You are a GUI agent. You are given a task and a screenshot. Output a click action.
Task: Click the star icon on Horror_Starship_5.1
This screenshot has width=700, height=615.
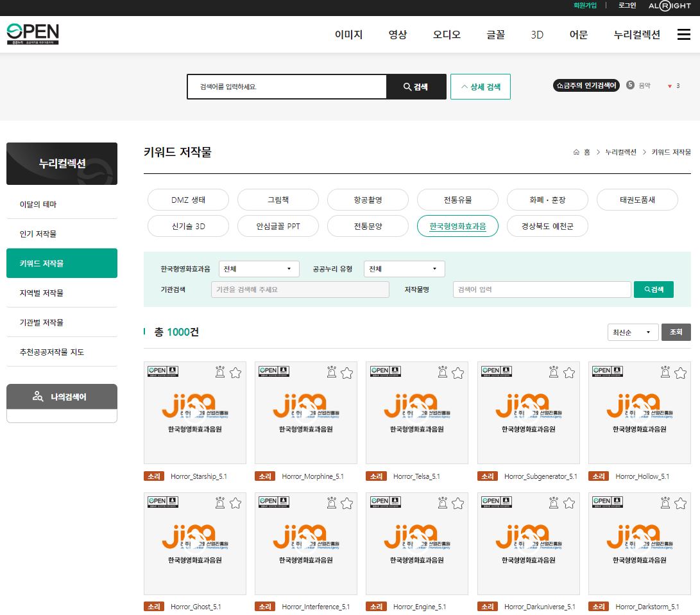click(235, 373)
